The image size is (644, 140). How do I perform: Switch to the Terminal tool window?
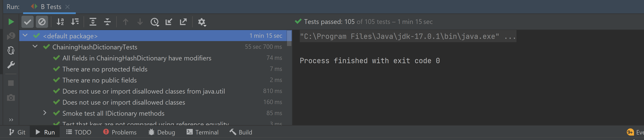(x=203, y=132)
